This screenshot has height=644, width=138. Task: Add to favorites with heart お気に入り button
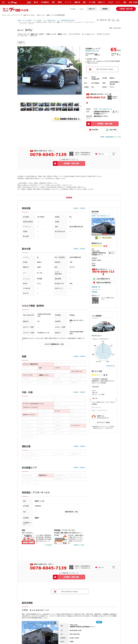101,154
